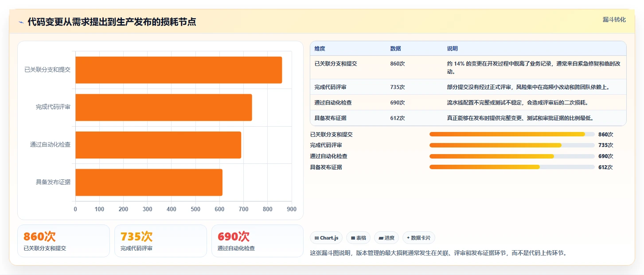Viewport: 644px width, 275px height.
Task: Open the 690次 data card
Action: pyautogui.click(x=258, y=241)
